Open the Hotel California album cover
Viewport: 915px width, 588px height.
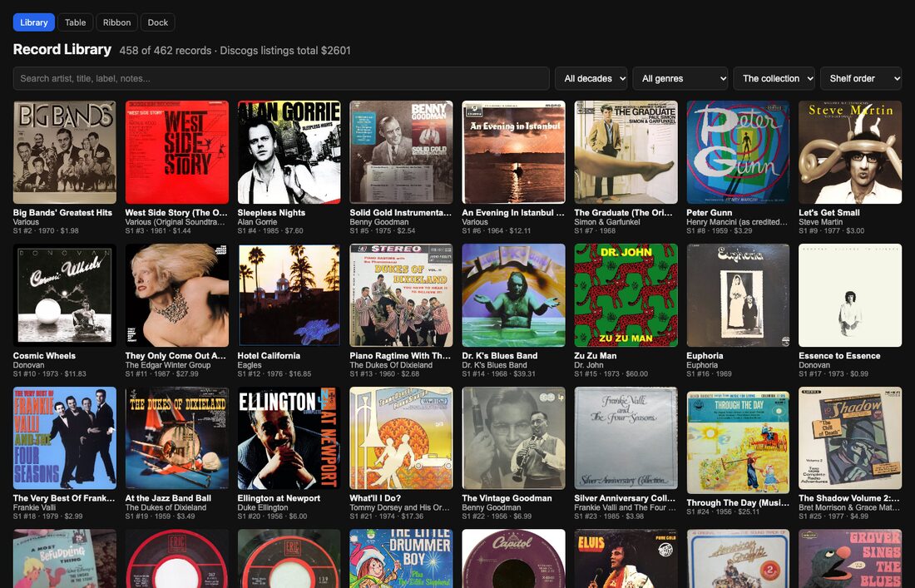pos(289,295)
